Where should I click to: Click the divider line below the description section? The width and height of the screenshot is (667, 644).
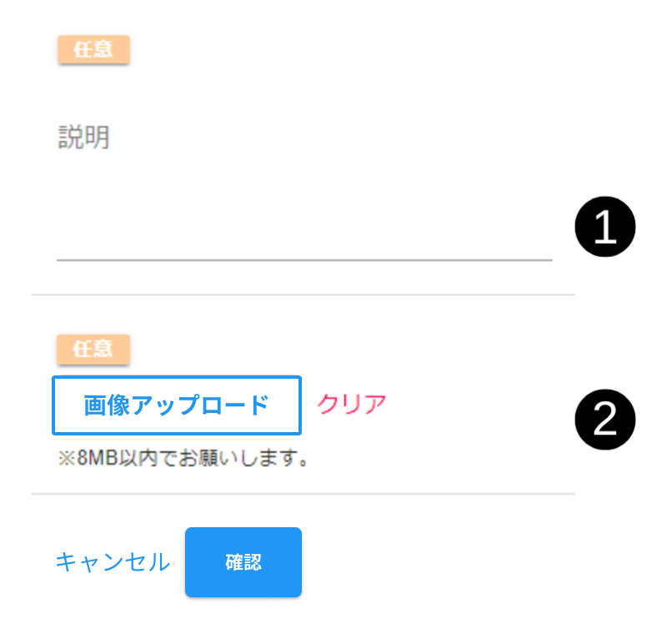point(303,294)
